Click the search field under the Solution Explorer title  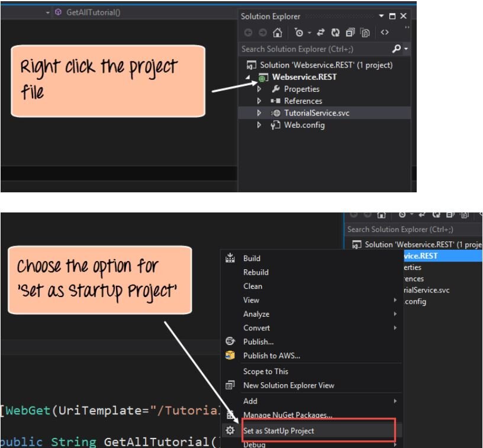click(x=315, y=49)
